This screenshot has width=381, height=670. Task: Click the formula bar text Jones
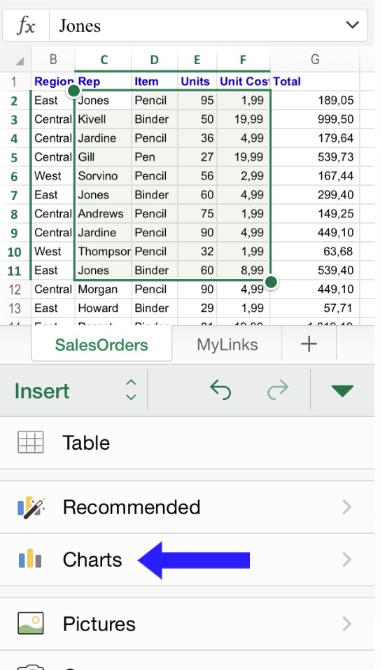click(80, 26)
